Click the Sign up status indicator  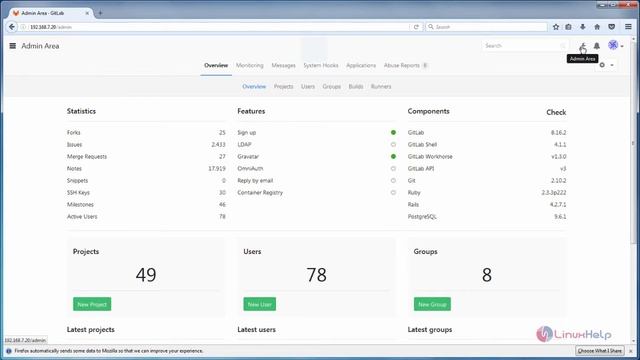[393, 132]
